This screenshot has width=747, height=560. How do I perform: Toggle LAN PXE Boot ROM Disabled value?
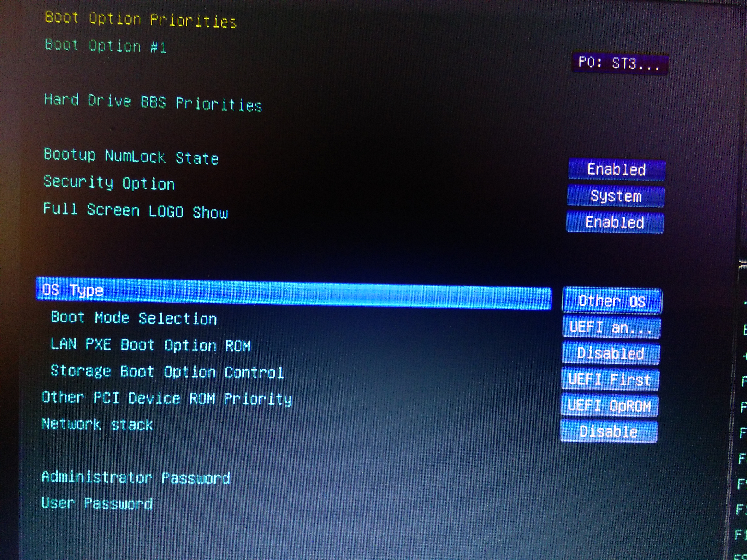[611, 353]
